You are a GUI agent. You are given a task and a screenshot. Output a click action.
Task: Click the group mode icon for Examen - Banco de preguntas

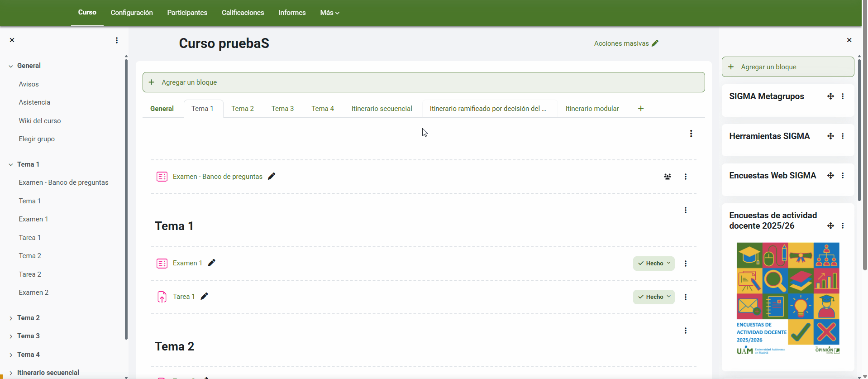click(667, 177)
